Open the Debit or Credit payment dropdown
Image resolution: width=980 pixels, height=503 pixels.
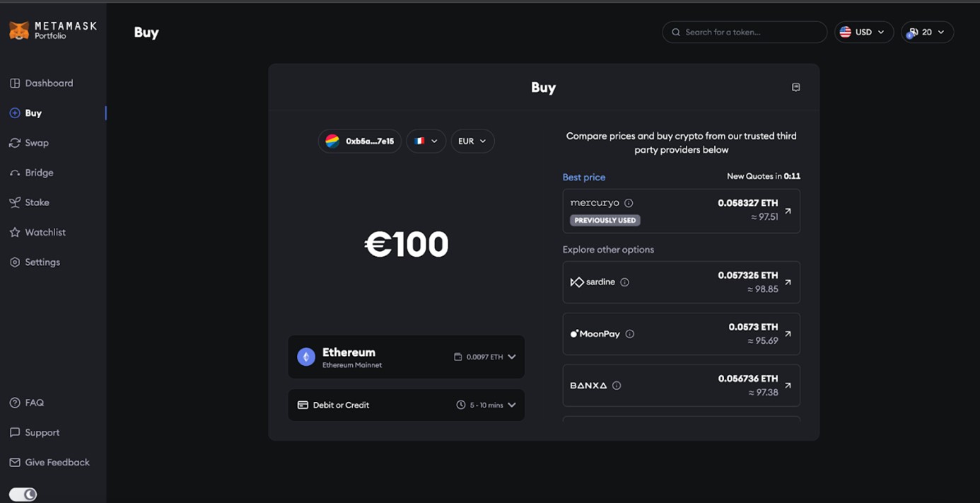(x=407, y=405)
